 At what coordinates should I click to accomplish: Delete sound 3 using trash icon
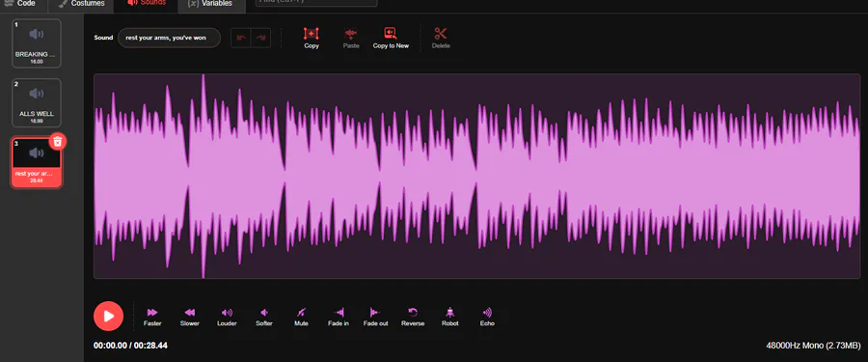click(58, 141)
